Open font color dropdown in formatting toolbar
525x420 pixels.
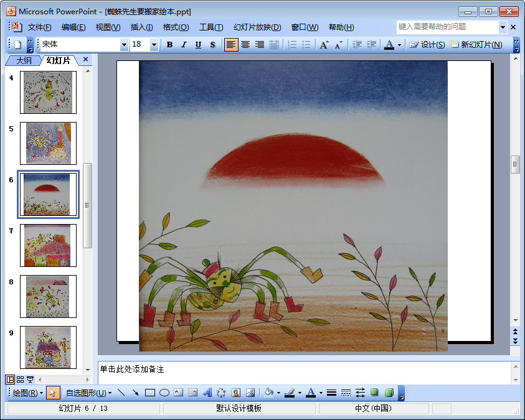[x=399, y=44]
